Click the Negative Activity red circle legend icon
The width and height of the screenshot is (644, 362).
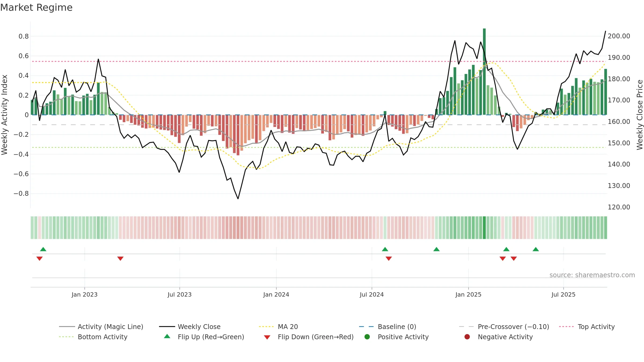pos(467,337)
